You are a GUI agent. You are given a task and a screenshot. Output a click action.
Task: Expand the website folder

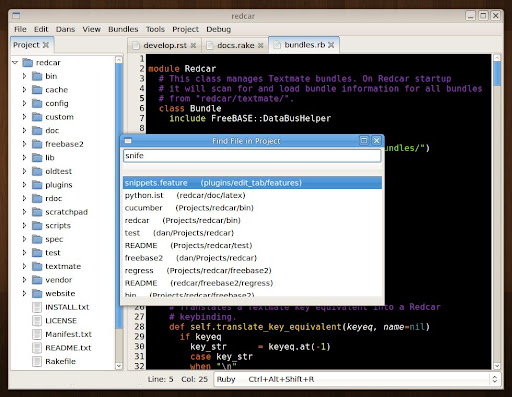(x=24, y=293)
